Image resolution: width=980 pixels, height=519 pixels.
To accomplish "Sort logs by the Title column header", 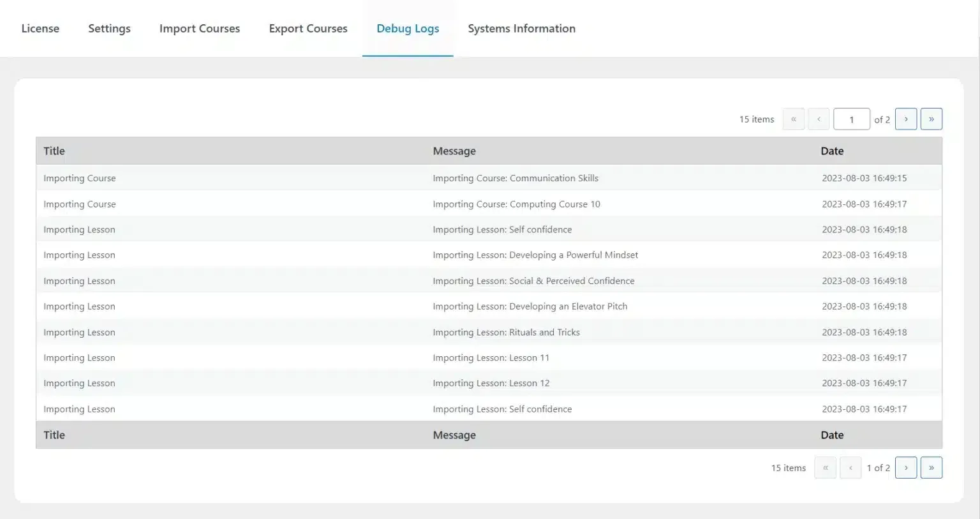I will (x=54, y=151).
